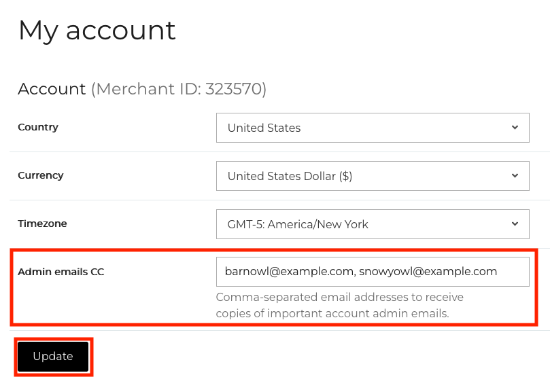Click the Currency field label
The image size is (550, 392).
[x=41, y=175]
